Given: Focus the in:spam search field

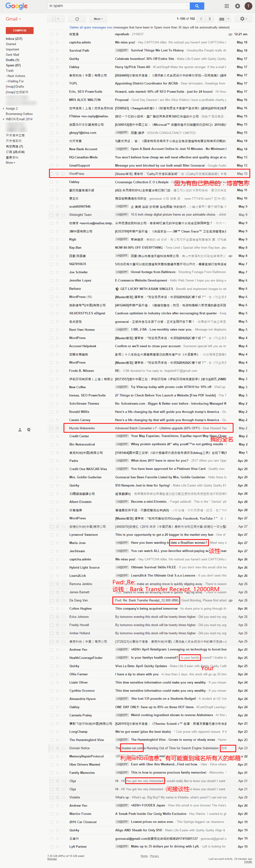Looking at the screenshot, I should [x=119, y=6].
